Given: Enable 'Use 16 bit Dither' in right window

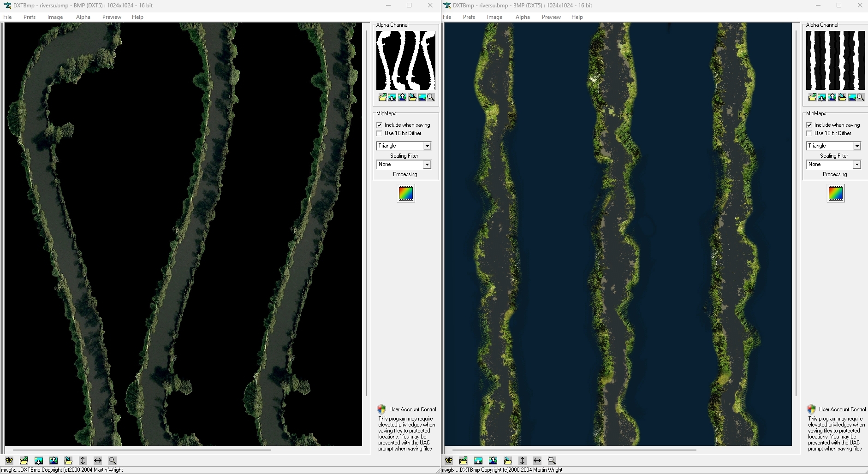Looking at the screenshot, I should point(809,133).
